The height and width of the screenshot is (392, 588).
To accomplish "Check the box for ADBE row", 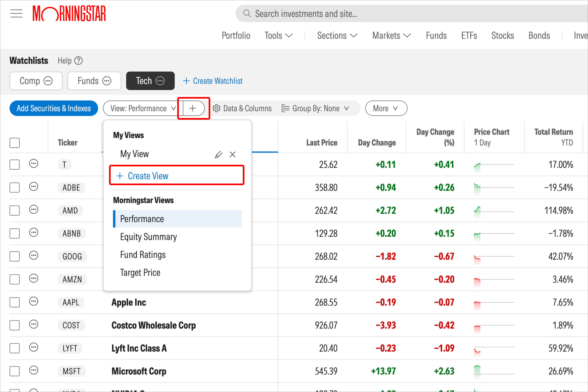I will (14, 188).
